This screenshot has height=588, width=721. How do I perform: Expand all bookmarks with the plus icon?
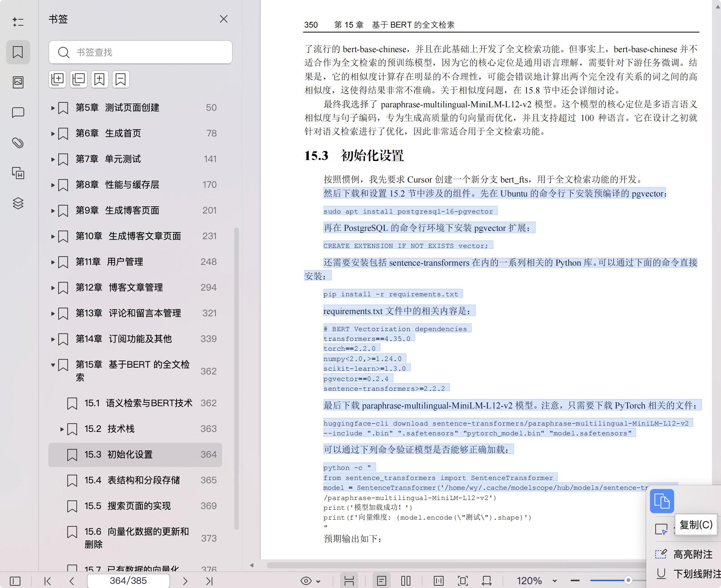pos(57,79)
